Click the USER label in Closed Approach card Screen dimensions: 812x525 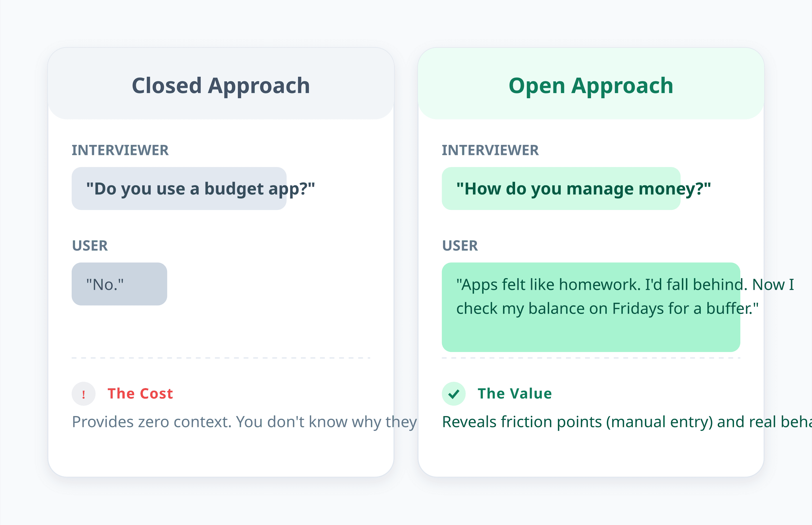click(x=90, y=246)
